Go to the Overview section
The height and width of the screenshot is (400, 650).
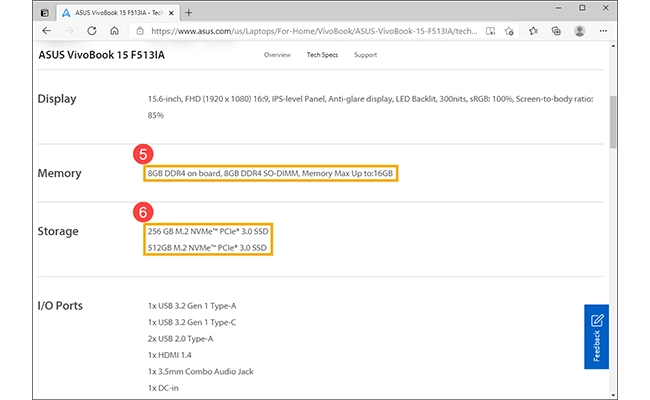click(x=277, y=55)
